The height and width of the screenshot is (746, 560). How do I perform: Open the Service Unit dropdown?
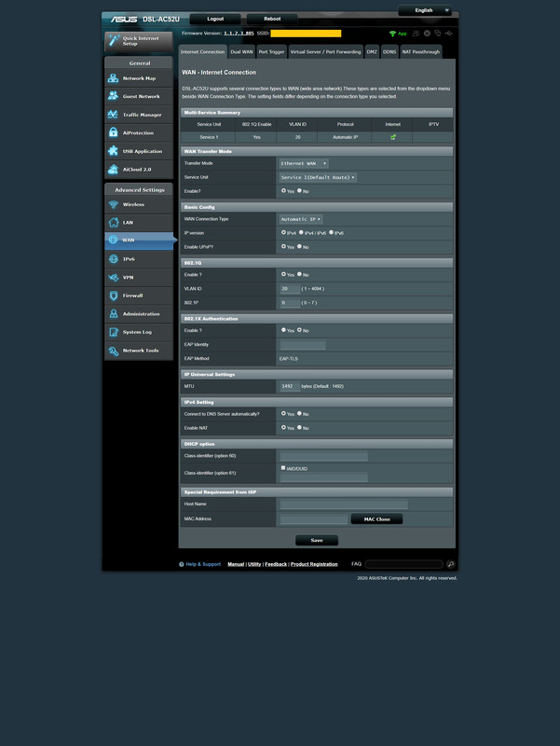click(318, 177)
